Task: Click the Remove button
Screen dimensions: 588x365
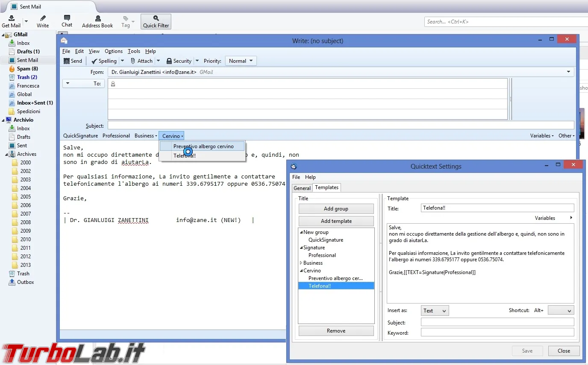Action: (x=336, y=331)
